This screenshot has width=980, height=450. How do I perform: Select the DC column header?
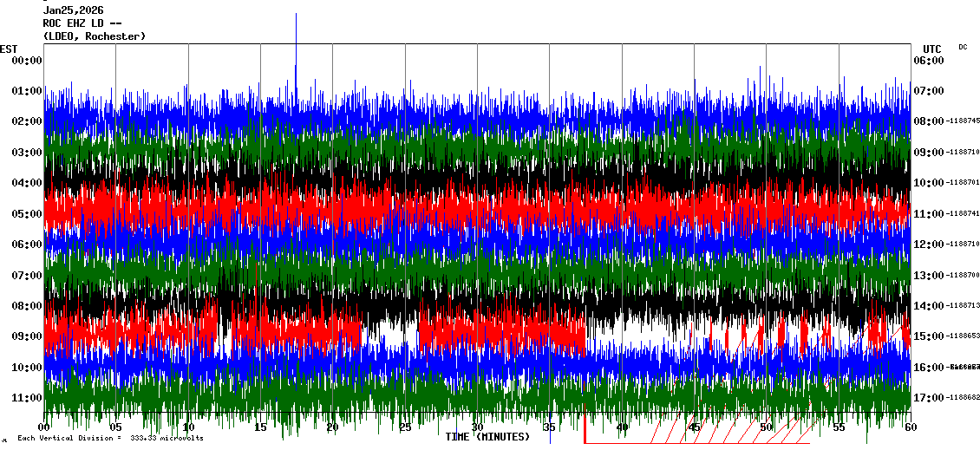(963, 47)
